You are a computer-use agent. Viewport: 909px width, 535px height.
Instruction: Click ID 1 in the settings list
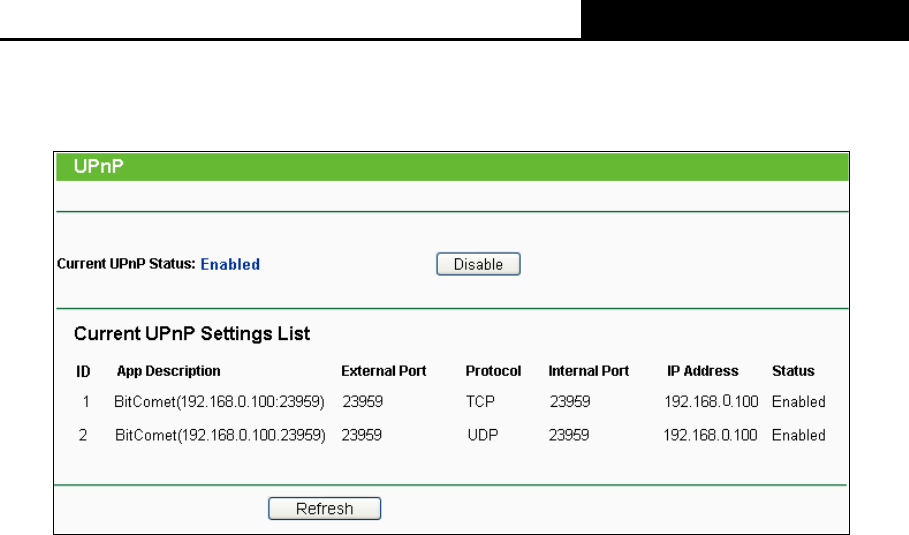(x=86, y=402)
